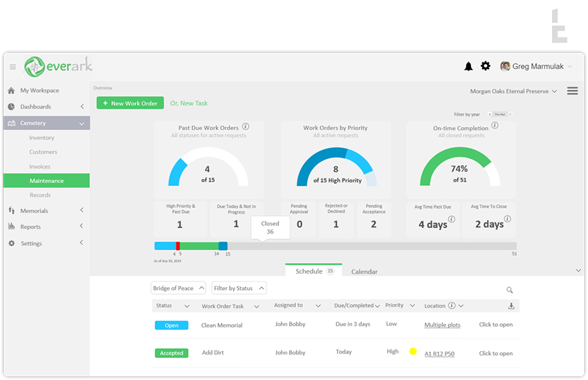Open the list menu icon under preserve name
The width and height of the screenshot is (588, 380).
pyautogui.click(x=572, y=91)
